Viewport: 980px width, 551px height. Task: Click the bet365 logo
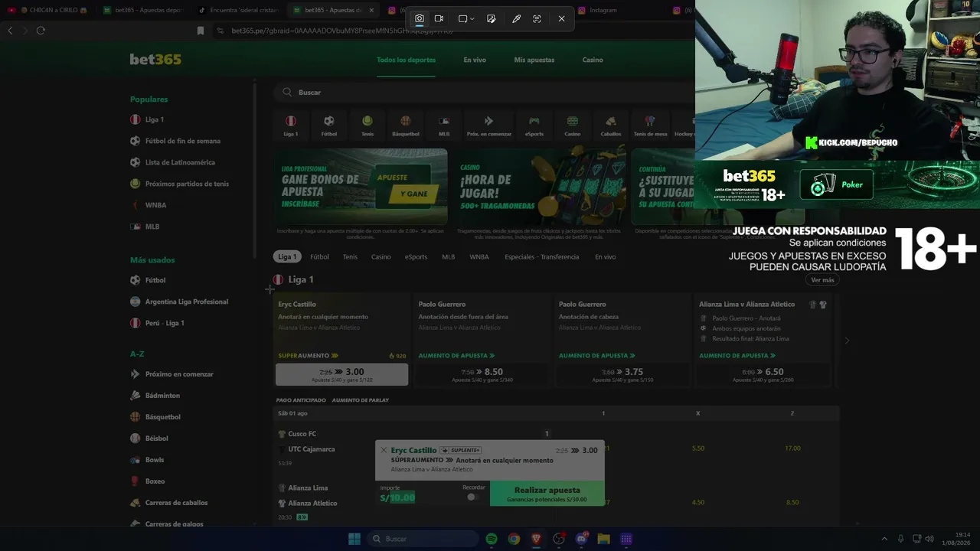(x=155, y=60)
